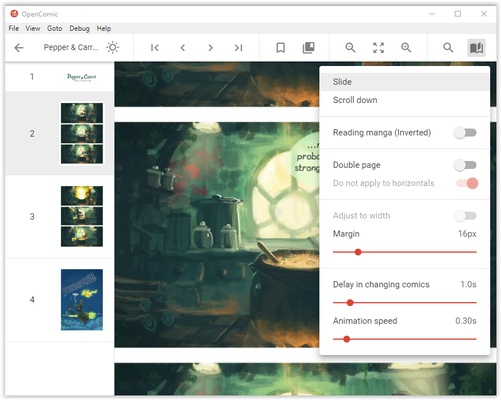Select page 1 thumbnail
This screenshot has width=501, height=400.
pyautogui.click(x=82, y=77)
